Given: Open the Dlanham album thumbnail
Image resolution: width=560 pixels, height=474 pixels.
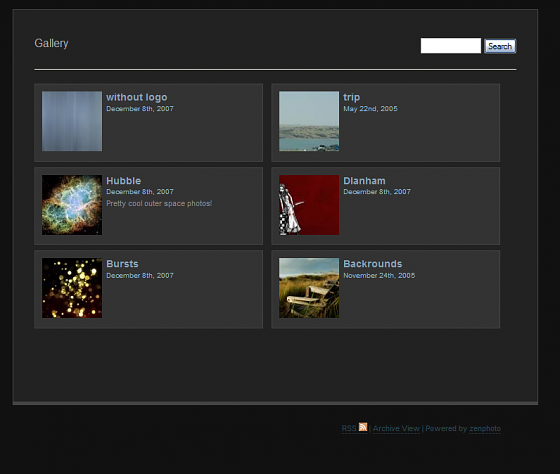Looking at the screenshot, I should click(x=309, y=205).
